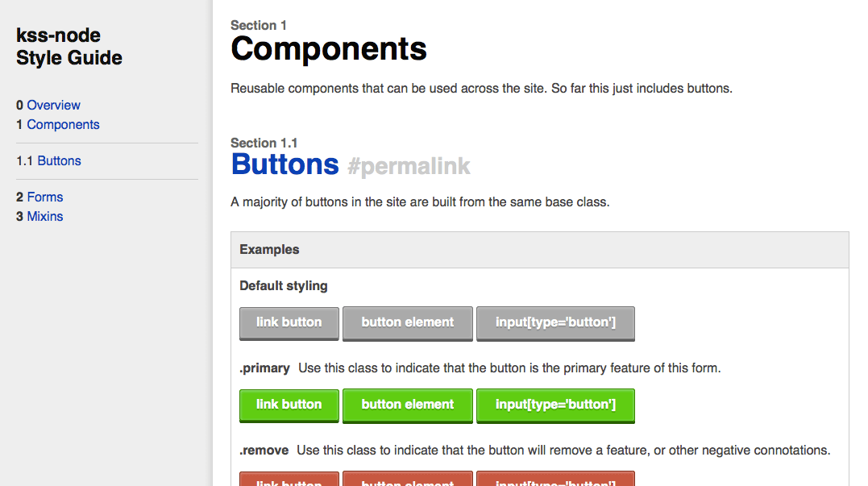Navigate to Forms section in sidebar
The width and height of the screenshot is (868, 486).
click(44, 197)
